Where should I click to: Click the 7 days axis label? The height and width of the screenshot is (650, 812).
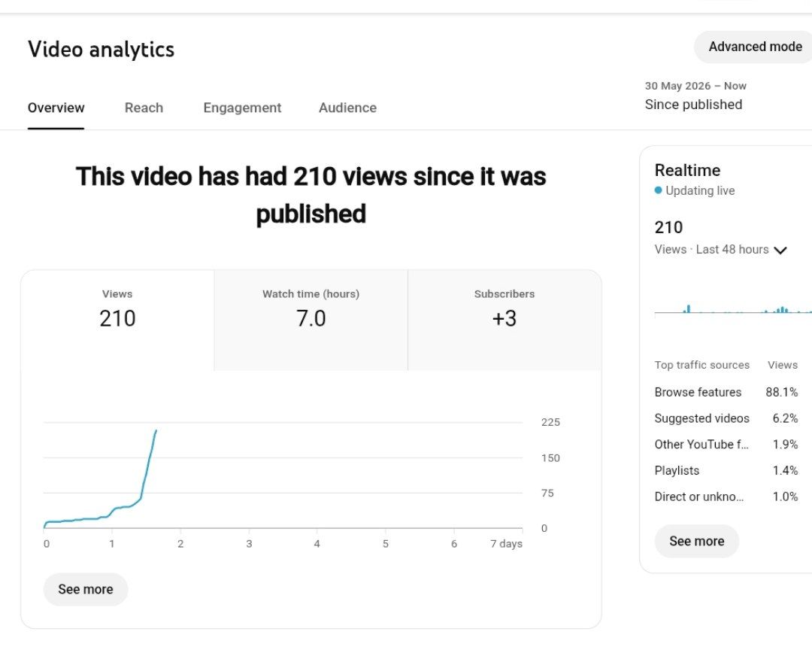pos(506,544)
